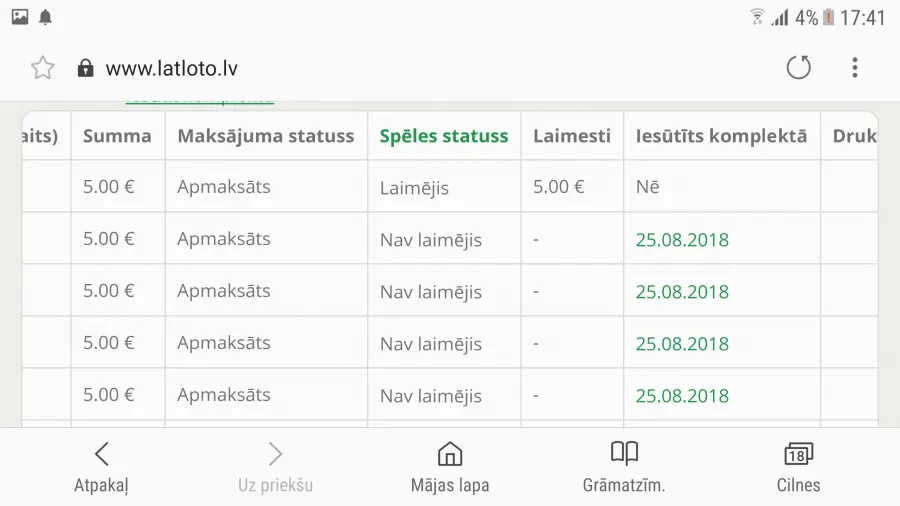Select the Laimējis status cell
The image size is (900, 506).
coord(444,188)
